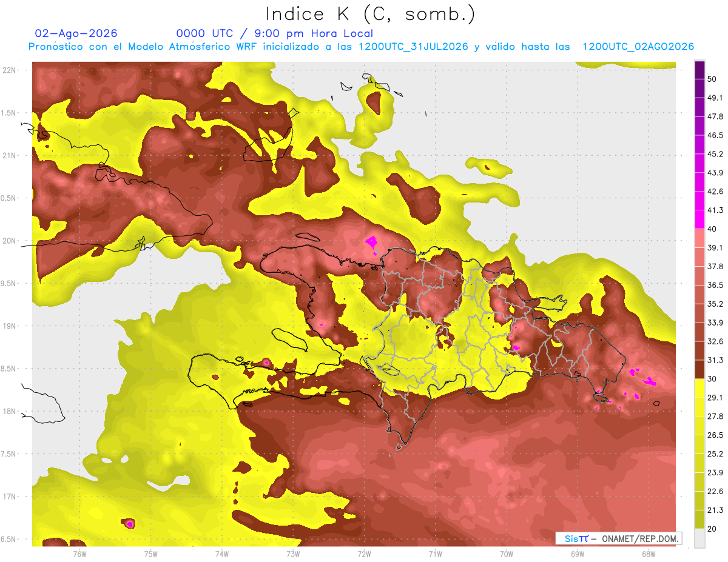
Task: Click the longitude label "71W"
Action: point(435,554)
